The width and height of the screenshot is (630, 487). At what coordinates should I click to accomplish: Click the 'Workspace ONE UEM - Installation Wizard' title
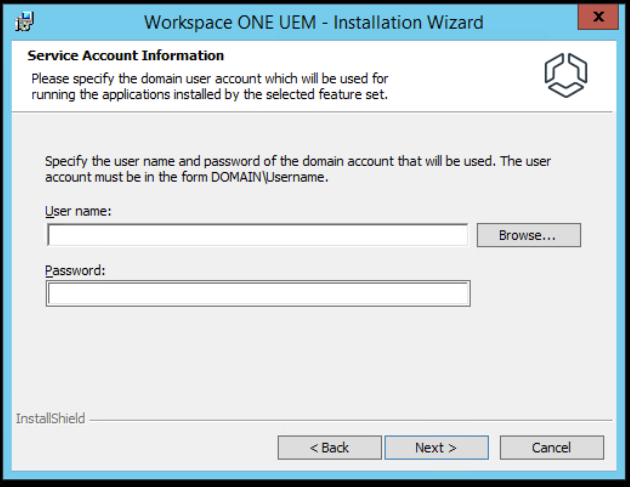[314, 22]
